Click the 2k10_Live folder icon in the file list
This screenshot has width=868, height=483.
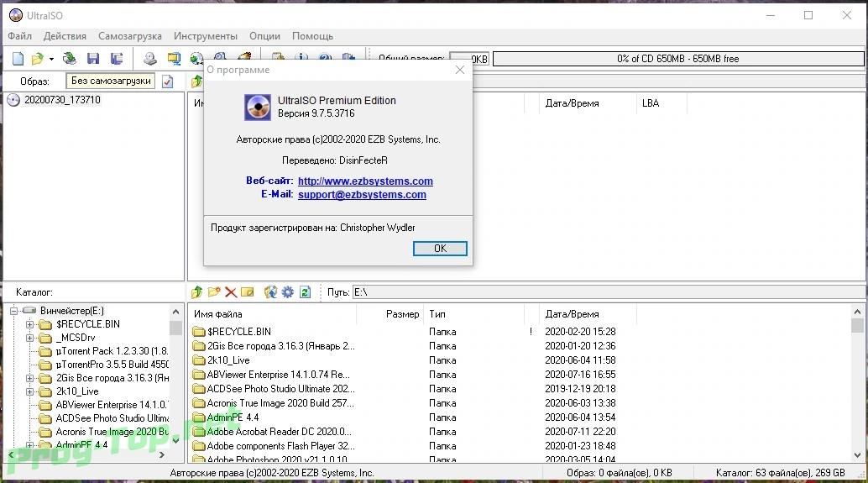click(x=199, y=360)
